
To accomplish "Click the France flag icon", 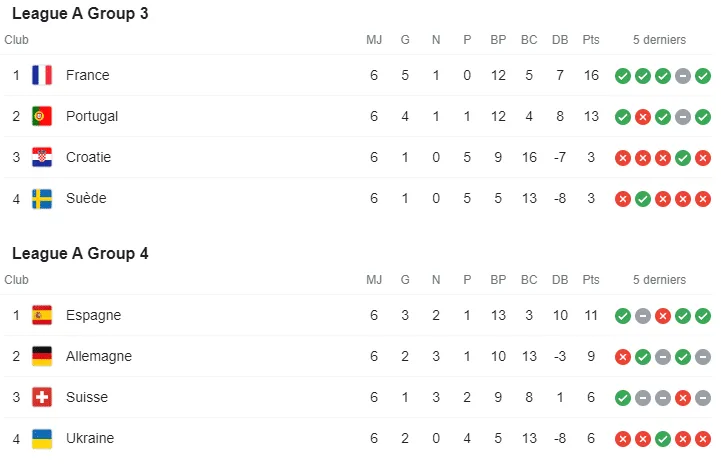I will [42, 75].
